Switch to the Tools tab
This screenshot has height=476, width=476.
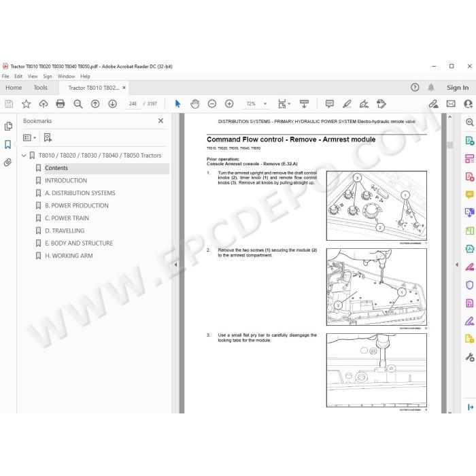click(x=40, y=88)
